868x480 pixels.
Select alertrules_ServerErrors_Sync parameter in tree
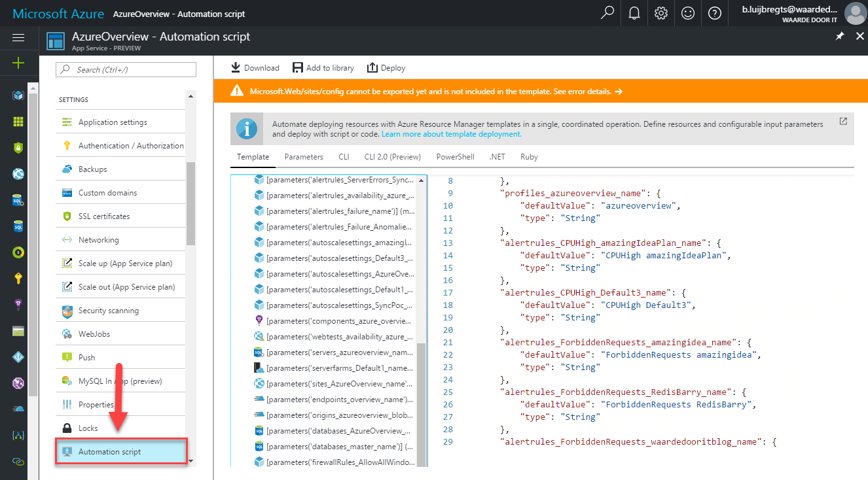(334, 179)
